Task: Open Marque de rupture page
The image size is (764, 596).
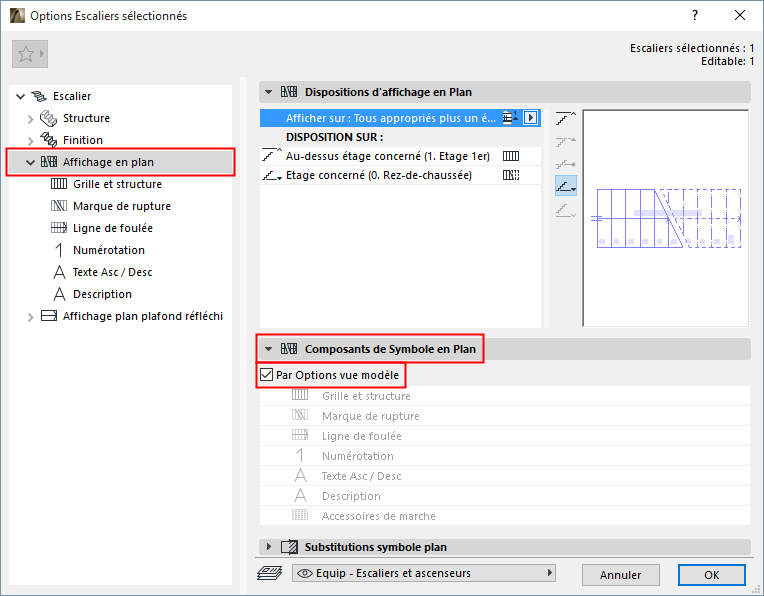Action: coord(122,206)
